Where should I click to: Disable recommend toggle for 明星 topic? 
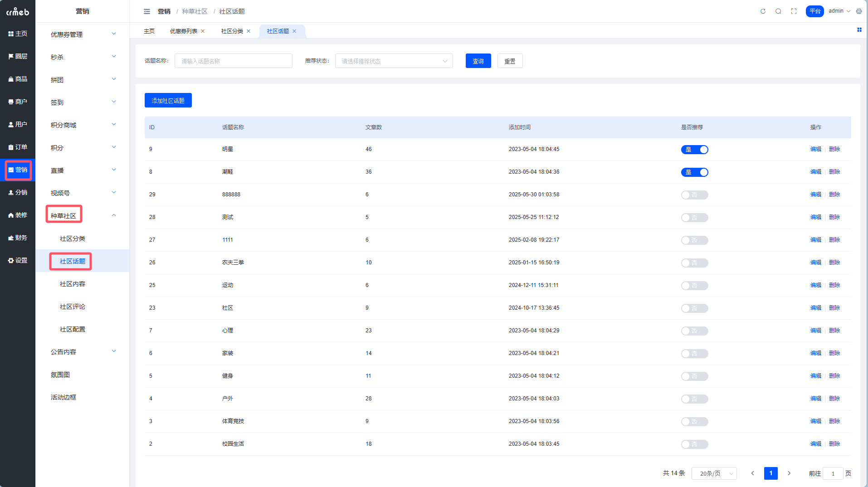point(694,150)
